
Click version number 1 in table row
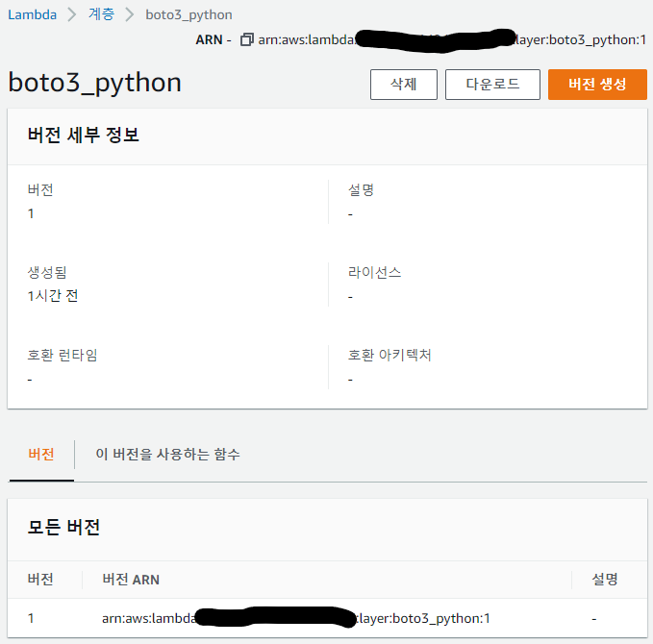(x=31, y=619)
